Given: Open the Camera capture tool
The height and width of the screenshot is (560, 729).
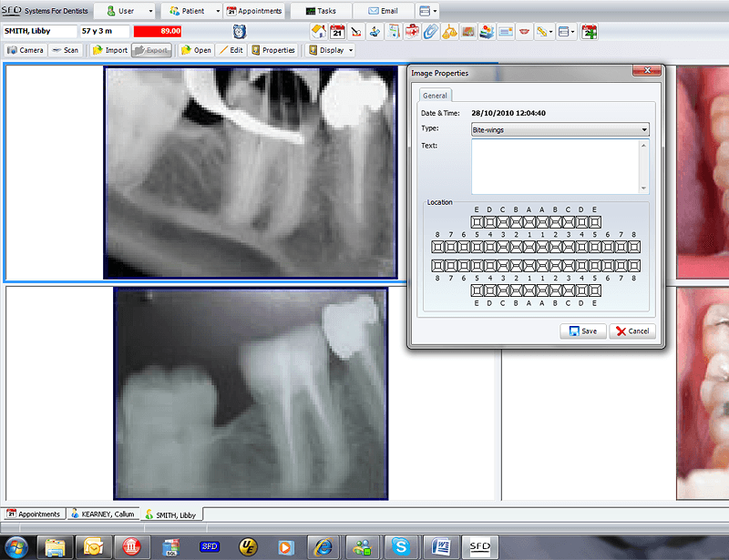Looking at the screenshot, I should pyautogui.click(x=25, y=50).
